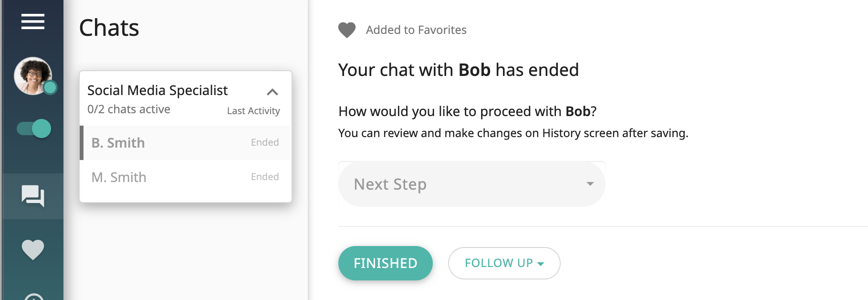Select the B. Smith ended chat
868x300 pixels.
[x=117, y=142]
